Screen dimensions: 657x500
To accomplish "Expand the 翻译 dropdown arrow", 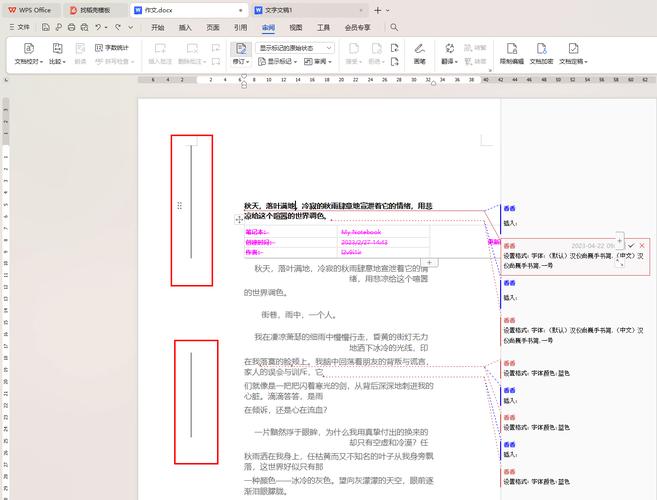I will 456,62.
